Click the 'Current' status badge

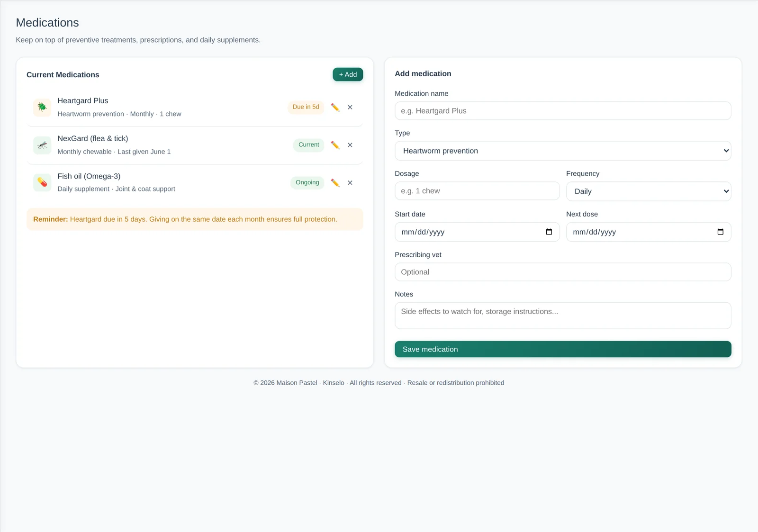point(308,145)
